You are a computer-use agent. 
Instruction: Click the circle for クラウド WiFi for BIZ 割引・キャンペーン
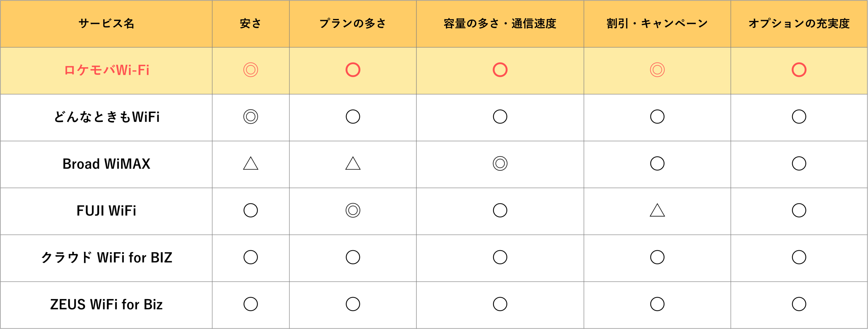(657, 257)
